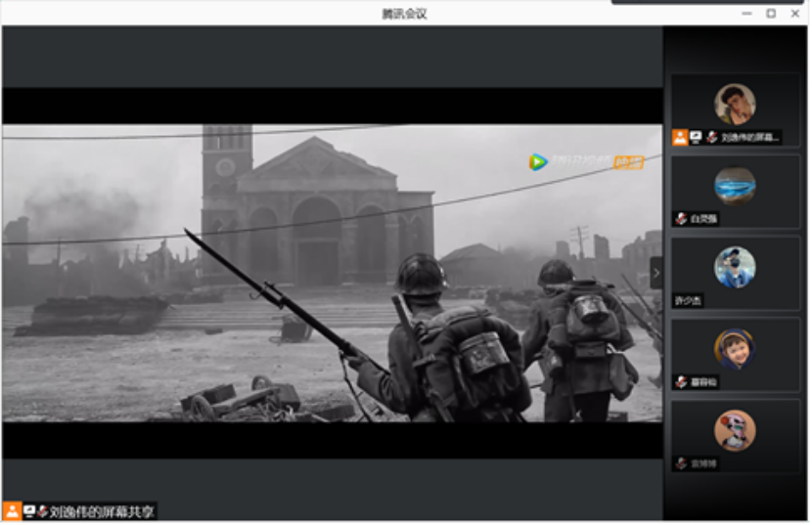
Task: Click the muted microphone icon in 刘逸伟's tile
Action: pyautogui.click(x=711, y=138)
